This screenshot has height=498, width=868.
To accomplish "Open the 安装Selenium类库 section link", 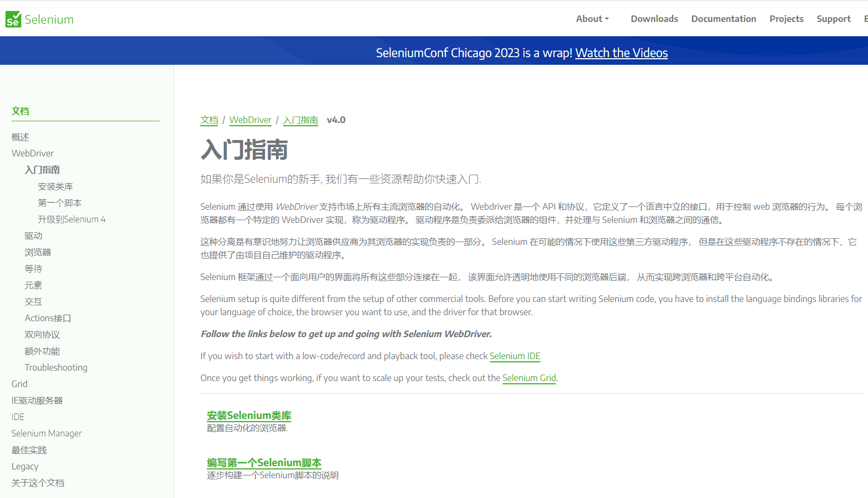I will point(249,416).
